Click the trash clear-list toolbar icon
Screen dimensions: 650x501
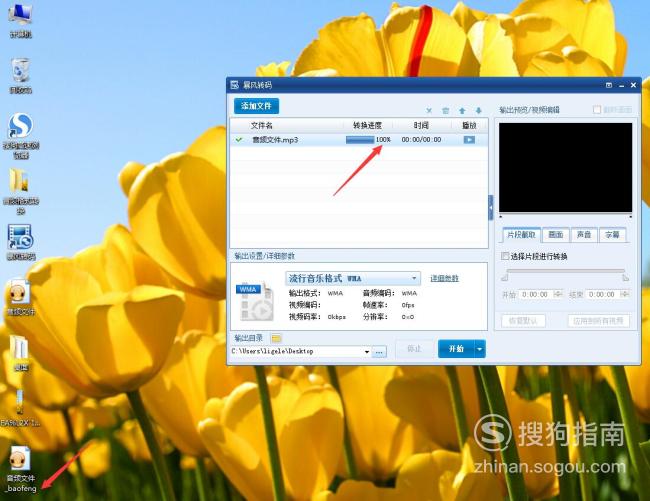(446, 110)
